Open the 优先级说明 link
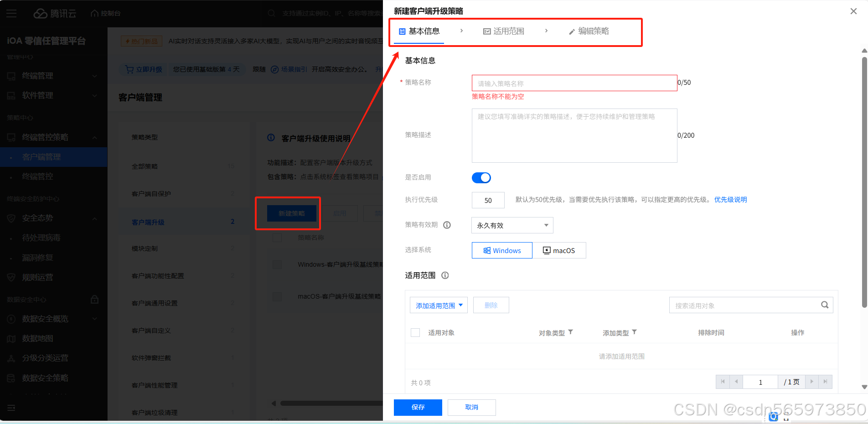This screenshot has height=424, width=868. [730, 199]
